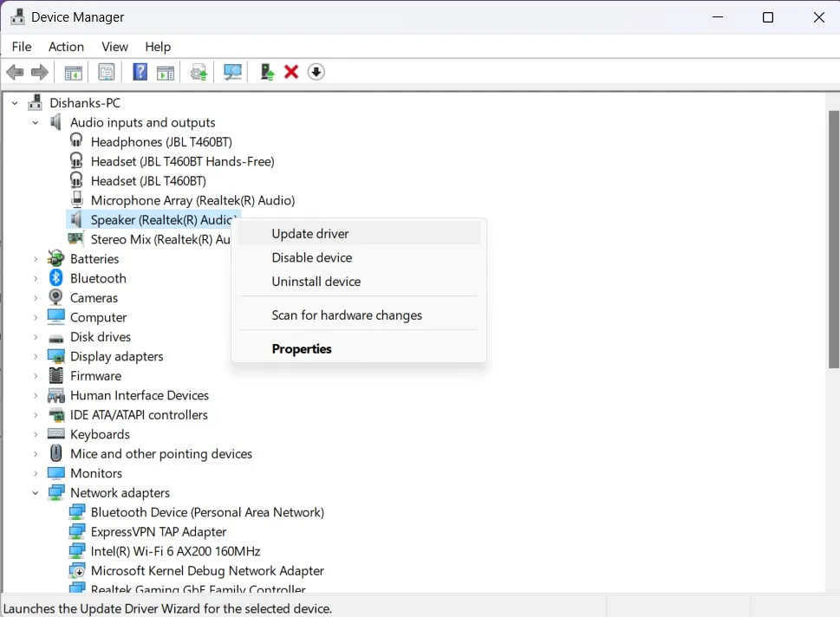Viewport: 840px width, 617px height.
Task: Click the Forward arrow toolbar icon
Action: coord(40,72)
